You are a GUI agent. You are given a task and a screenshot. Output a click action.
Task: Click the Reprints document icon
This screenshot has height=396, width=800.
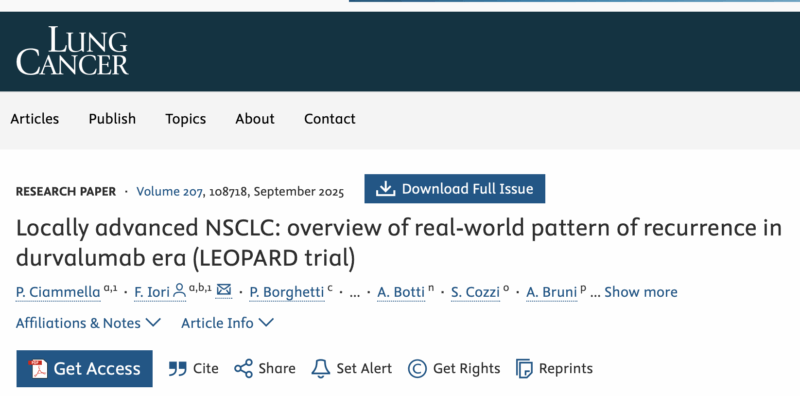[524, 368]
